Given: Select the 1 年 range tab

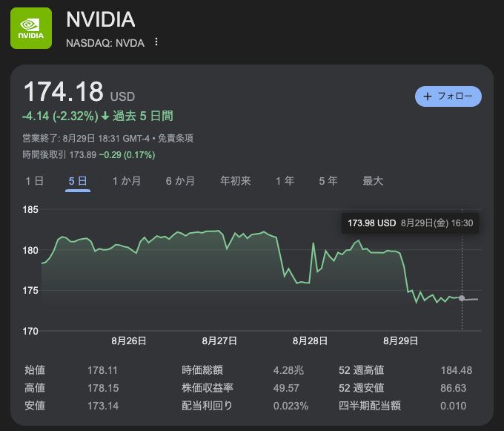Looking at the screenshot, I should (285, 181).
